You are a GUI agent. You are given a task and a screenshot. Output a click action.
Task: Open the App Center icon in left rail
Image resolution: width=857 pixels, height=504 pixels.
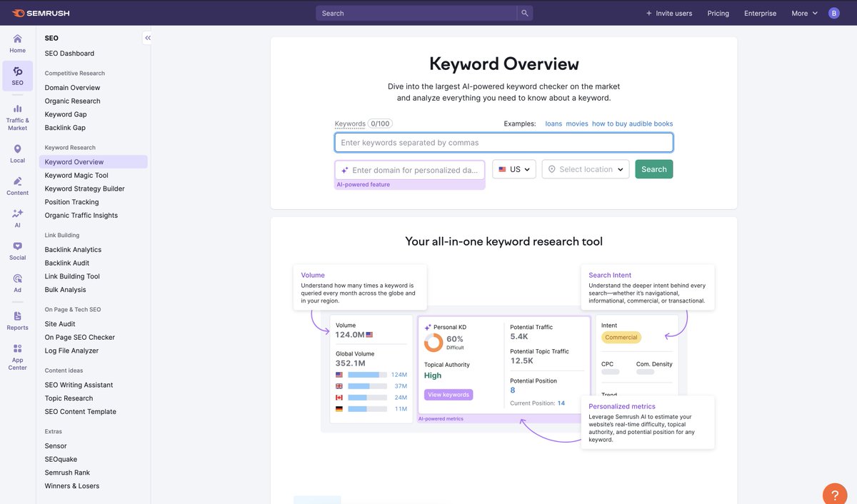coord(17,357)
